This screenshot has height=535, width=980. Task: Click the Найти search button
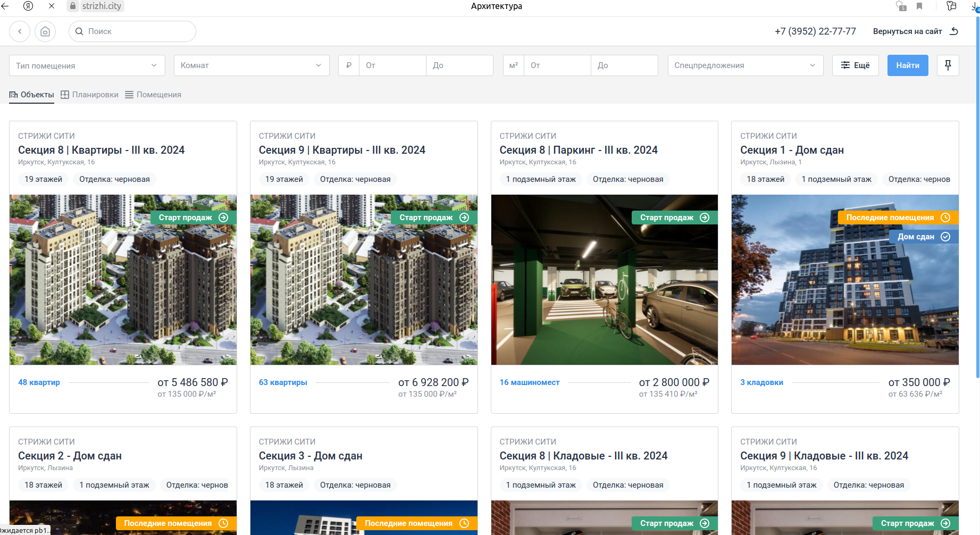pyautogui.click(x=908, y=65)
